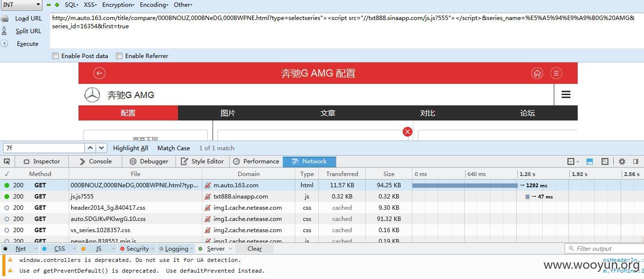Click into the HackBar URL text area
644x279 pixels.
tap(347, 30)
